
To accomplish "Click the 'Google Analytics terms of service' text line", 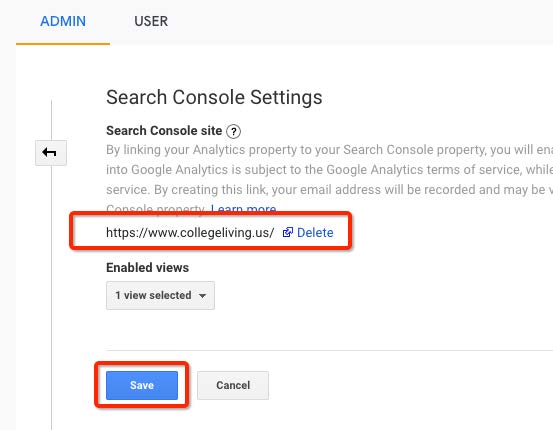I will click(329, 170).
